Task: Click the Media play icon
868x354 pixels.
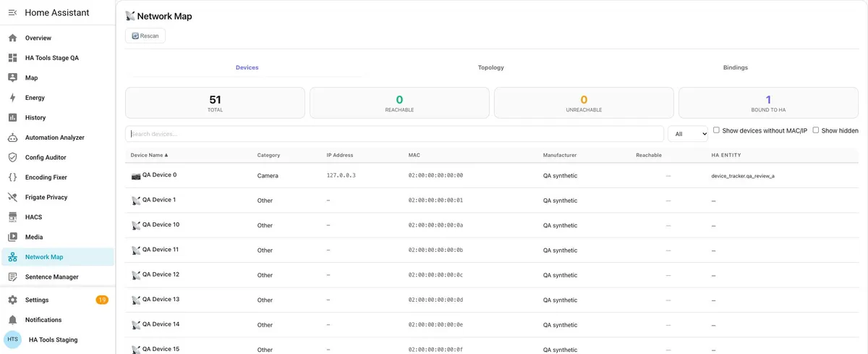Action: click(x=12, y=237)
